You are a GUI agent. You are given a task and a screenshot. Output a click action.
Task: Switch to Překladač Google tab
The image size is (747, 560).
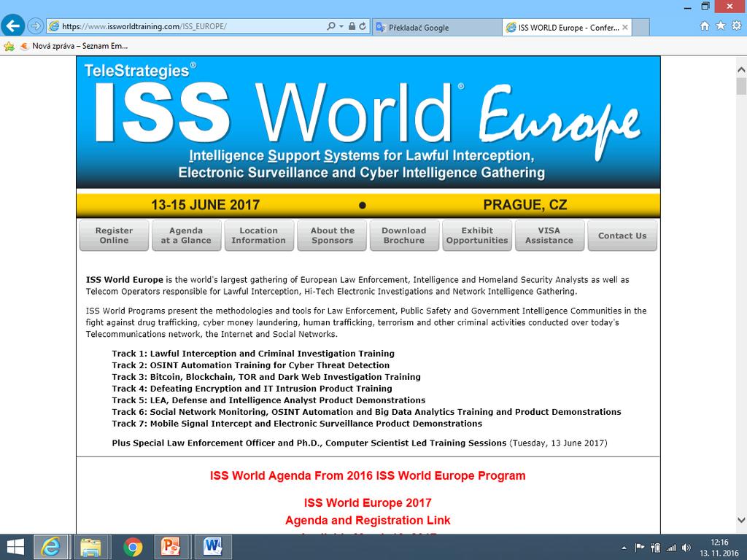coord(436,27)
